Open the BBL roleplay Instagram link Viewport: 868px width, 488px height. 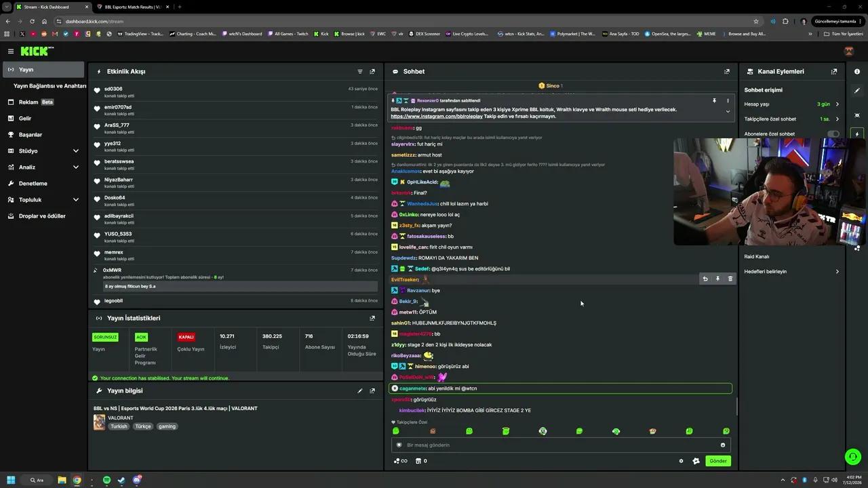click(437, 117)
